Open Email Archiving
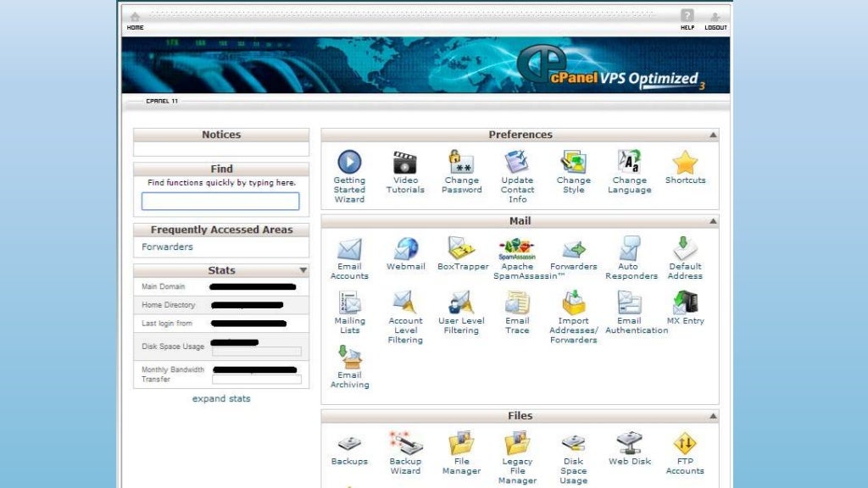The width and height of the screenshot is (868, 488). coord(349,366)
